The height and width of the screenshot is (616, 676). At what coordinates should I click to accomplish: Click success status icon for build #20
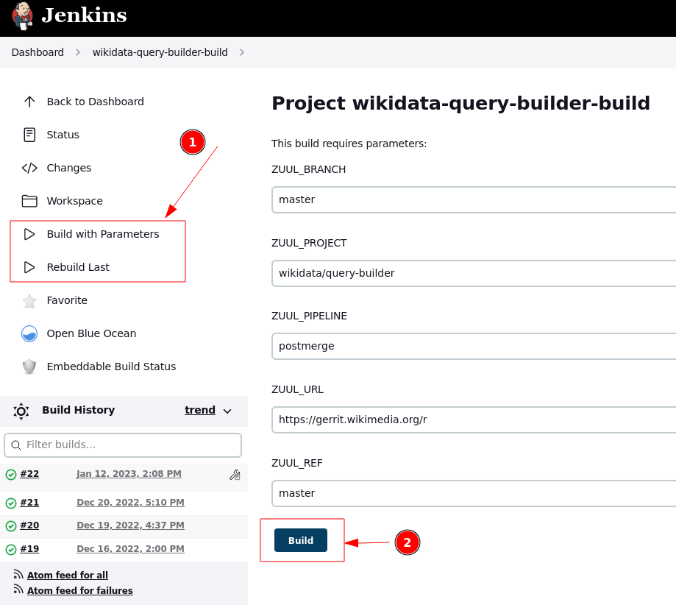point(11,526)
